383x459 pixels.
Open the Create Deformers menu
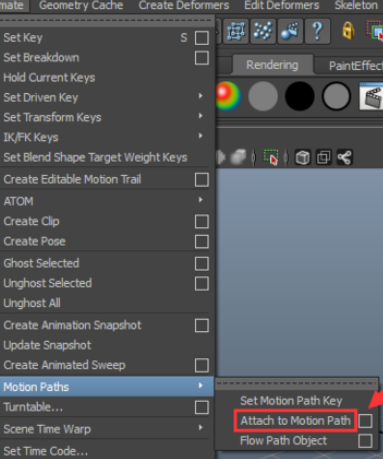(184, 5)
